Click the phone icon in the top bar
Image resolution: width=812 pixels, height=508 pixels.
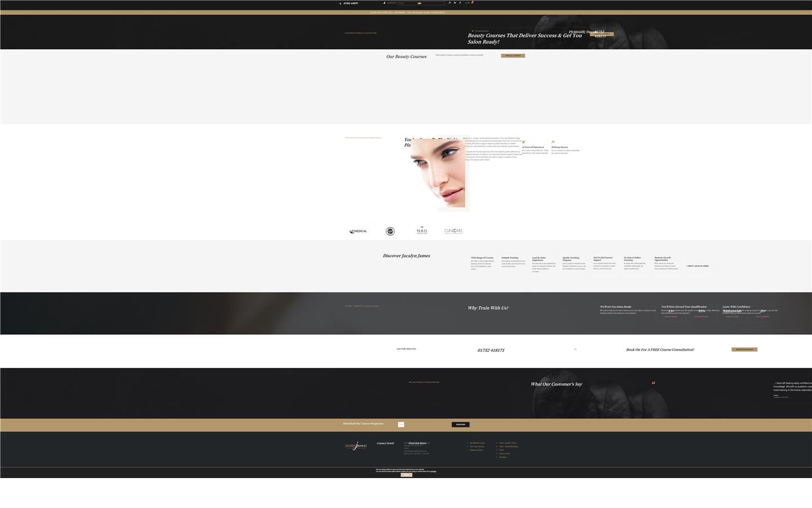(x=340, y=3)
